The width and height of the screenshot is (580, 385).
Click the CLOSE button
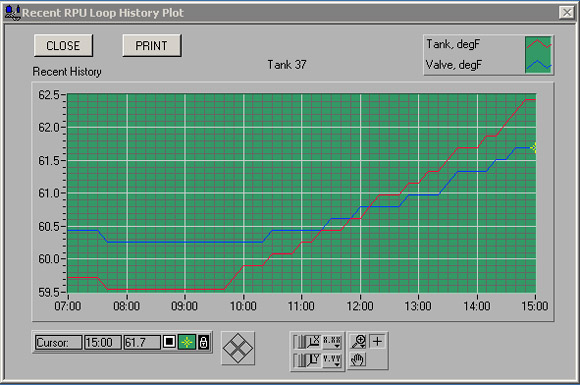(63, 45)
